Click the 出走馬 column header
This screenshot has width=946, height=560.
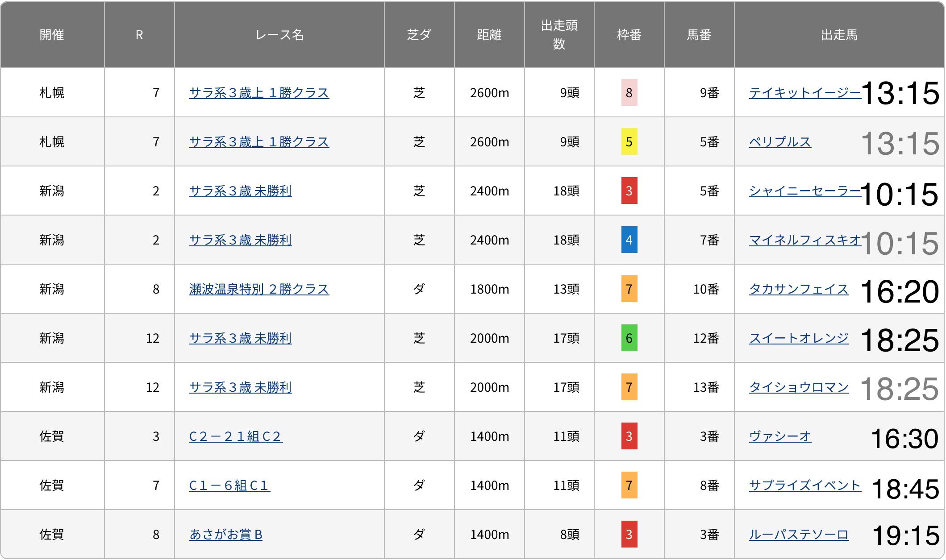(x=838, y=35)
